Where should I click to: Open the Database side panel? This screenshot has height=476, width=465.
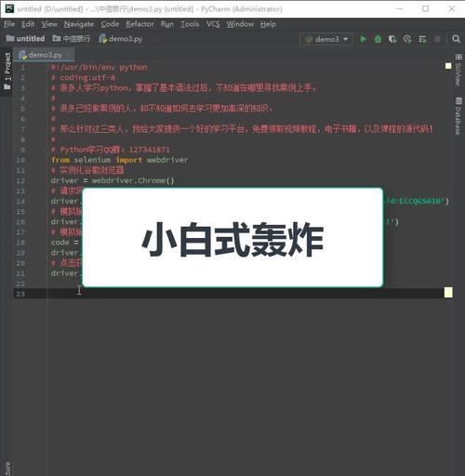pos(458,116)
